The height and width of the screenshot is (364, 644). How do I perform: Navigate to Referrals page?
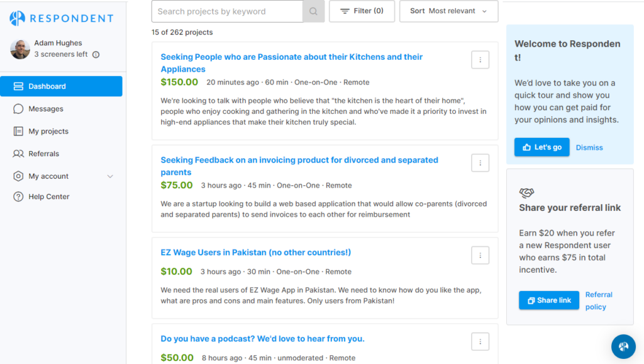[x=43, y=154]
